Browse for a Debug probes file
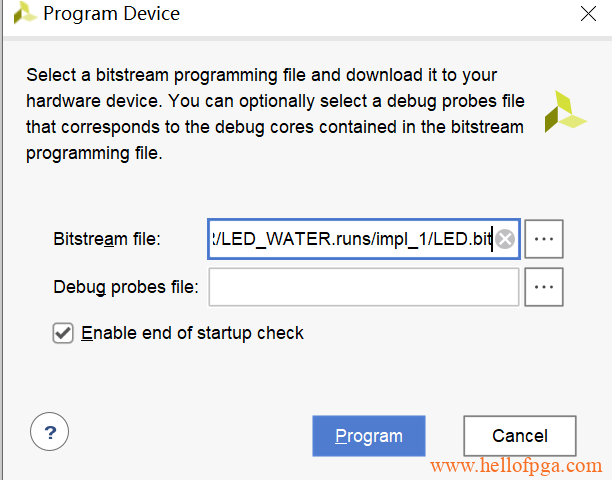Screen dimensions: 612x480 pyautogui.click(x=544, y=287)
